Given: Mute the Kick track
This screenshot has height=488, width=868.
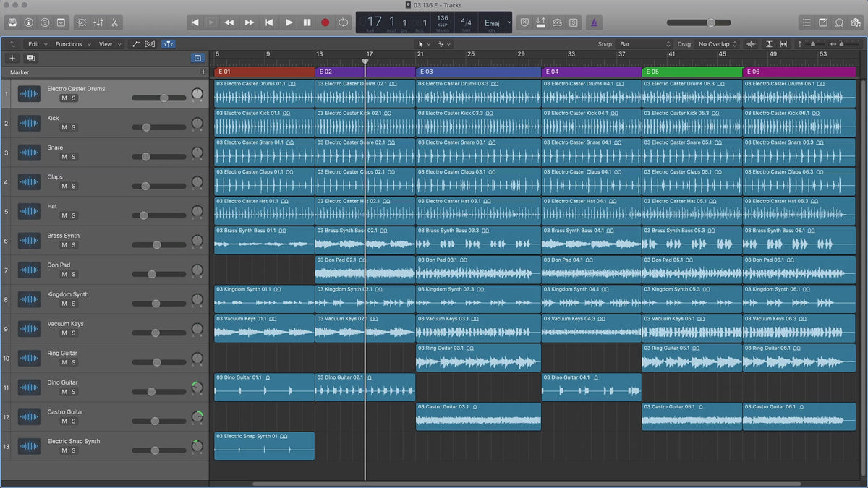Looking at the screenshot, I should (x=64, y=127).
